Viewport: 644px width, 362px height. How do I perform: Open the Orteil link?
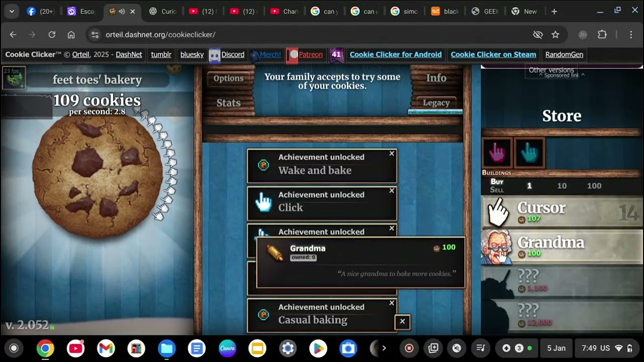coord(80,55)
